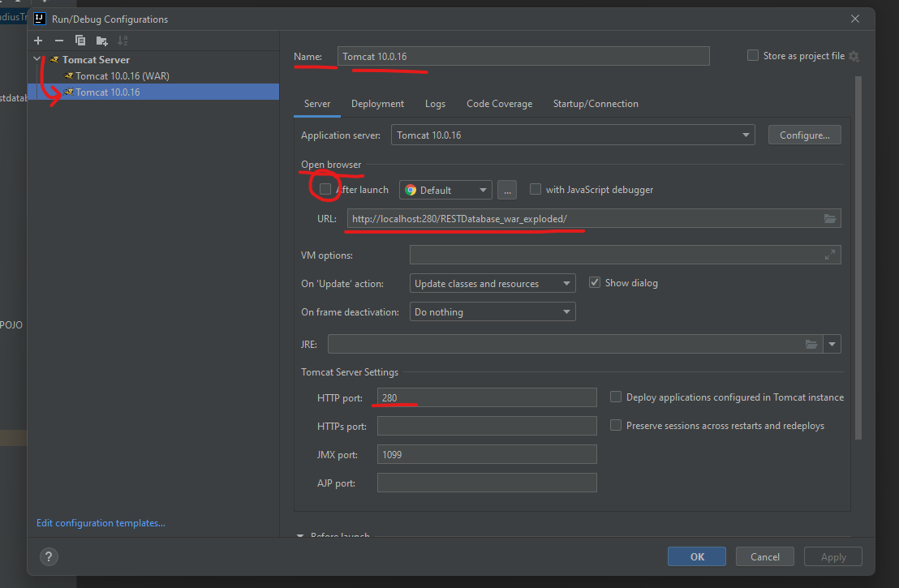Open the help question mark button
899x588 pixels.
49,556
